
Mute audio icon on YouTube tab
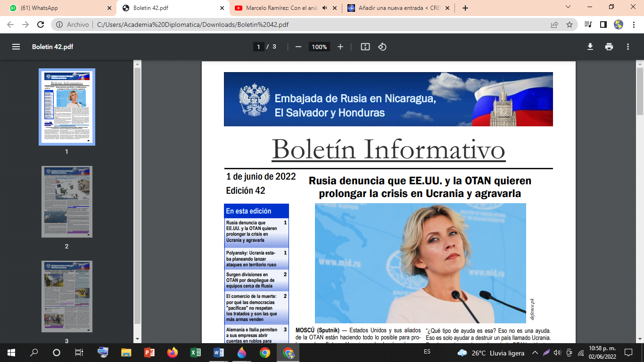325,8
